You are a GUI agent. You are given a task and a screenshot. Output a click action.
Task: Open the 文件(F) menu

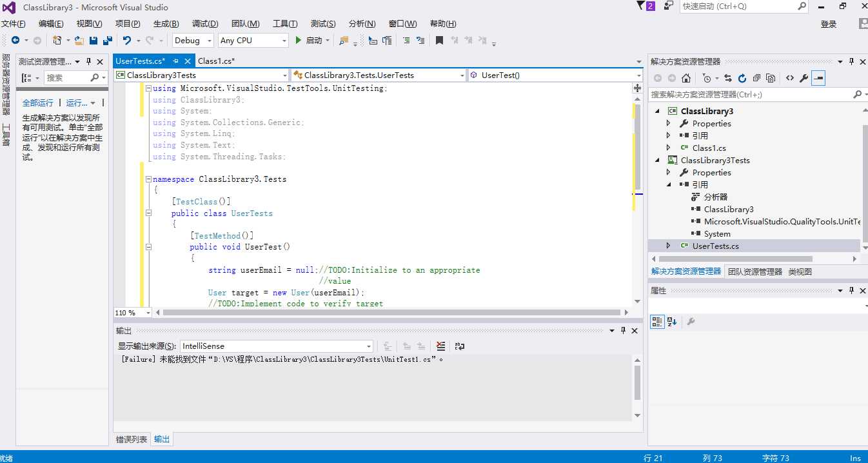pyautogui.click(x=13, y=24)
